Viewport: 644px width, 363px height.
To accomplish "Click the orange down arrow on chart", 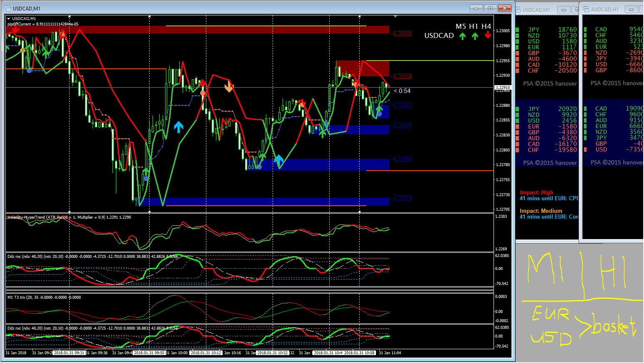I will (x=229, y=87).
